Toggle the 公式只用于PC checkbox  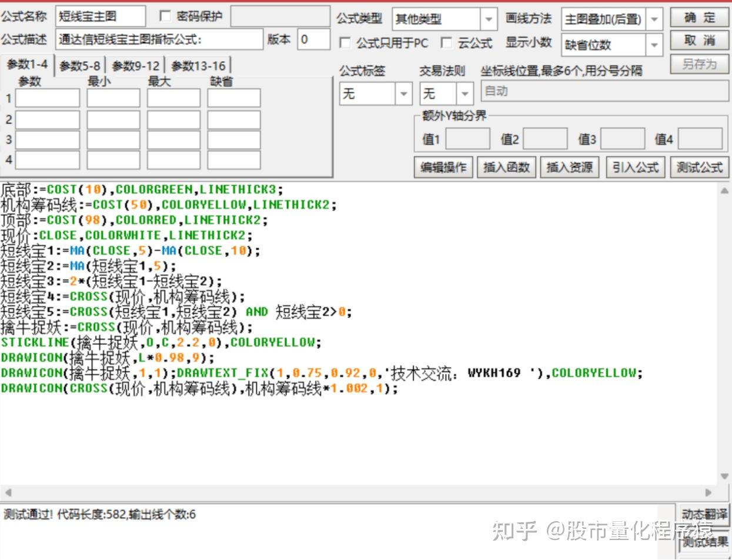point(345,43)
